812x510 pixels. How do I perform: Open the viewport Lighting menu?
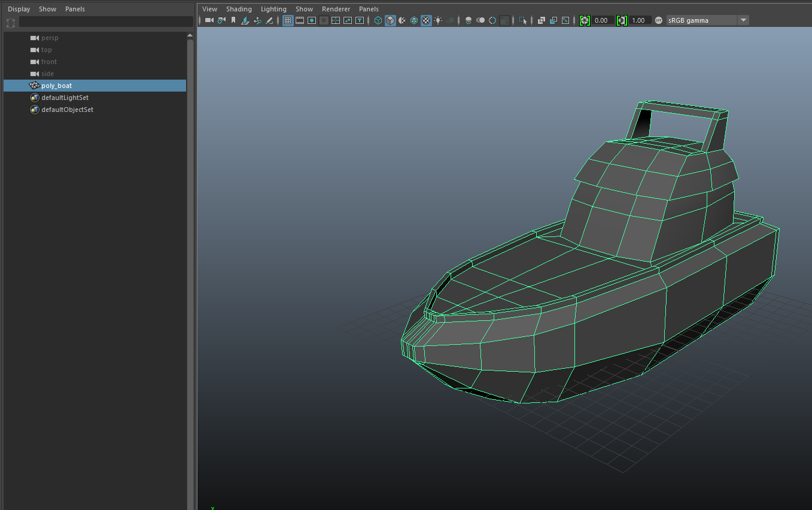point(273,9)
